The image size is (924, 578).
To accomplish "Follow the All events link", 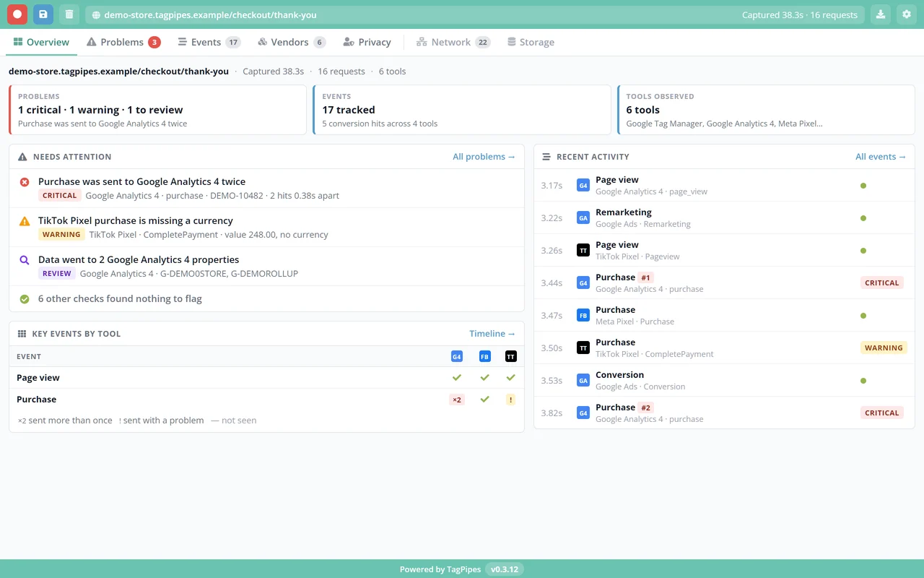I will 881,157.
